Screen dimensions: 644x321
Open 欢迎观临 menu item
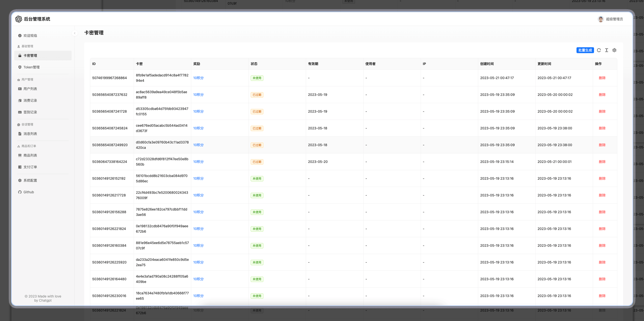30,35
